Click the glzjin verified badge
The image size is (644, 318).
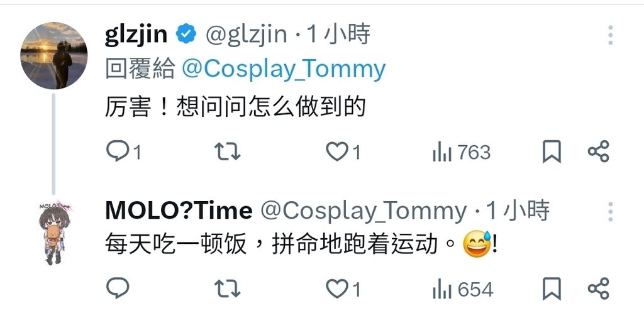186,34
